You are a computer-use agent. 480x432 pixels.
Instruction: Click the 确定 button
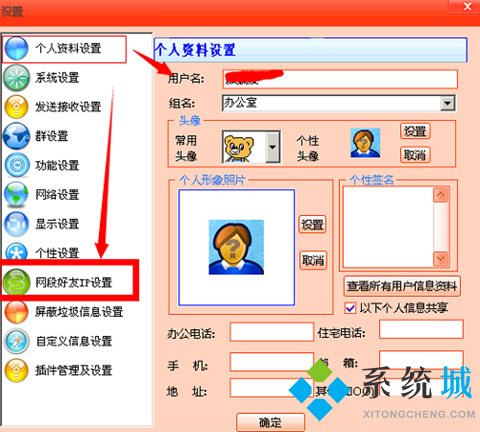click(x=270, y=422)
